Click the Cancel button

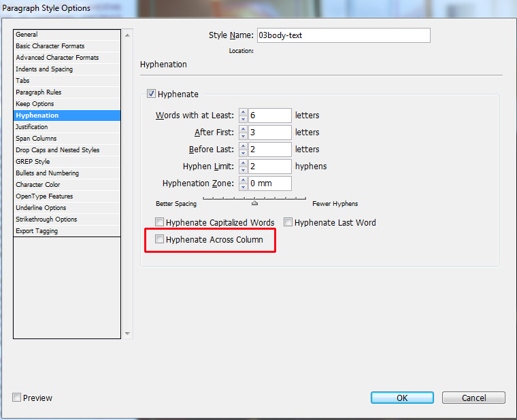click(x=473, y=398)
